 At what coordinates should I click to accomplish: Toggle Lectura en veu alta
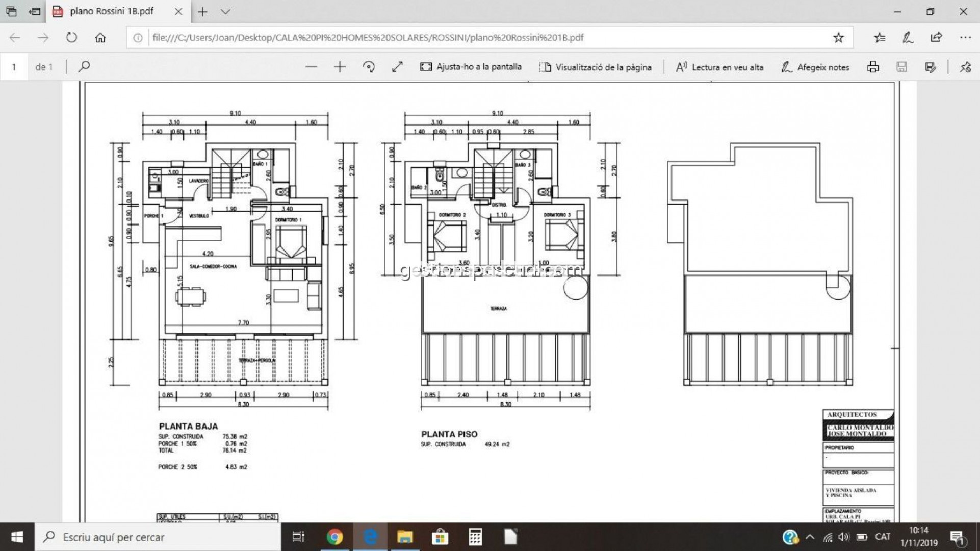coord(719,67)
